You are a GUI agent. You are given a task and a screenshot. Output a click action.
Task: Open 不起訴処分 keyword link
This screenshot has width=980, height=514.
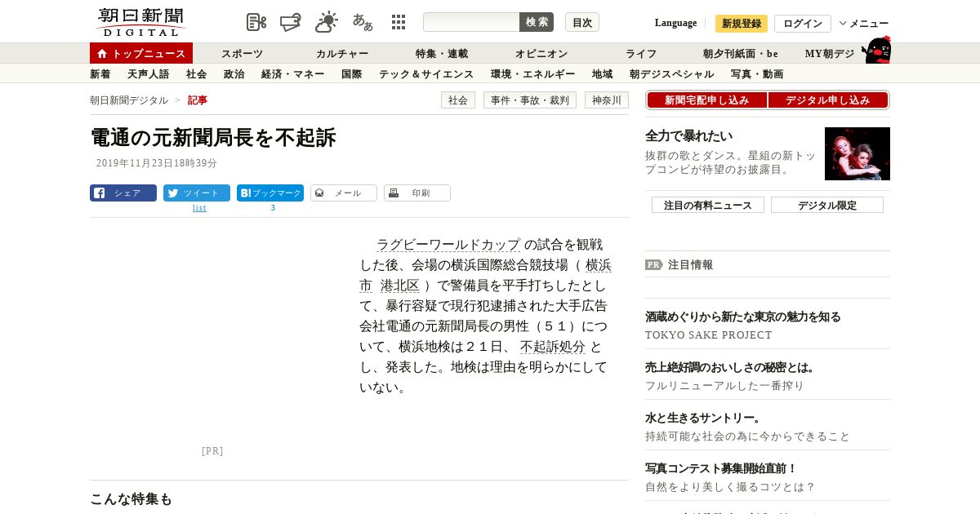553,347
